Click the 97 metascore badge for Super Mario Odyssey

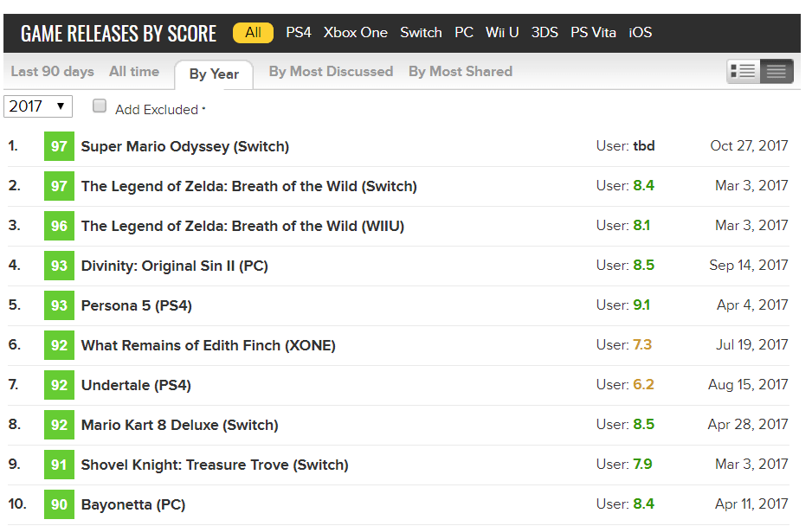coord(59,146)
